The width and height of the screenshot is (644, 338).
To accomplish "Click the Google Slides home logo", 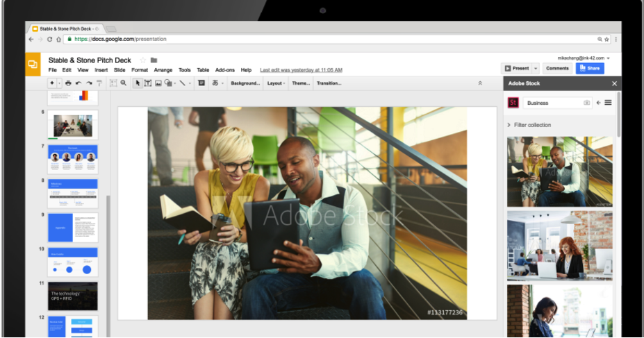I will [33, 65].
